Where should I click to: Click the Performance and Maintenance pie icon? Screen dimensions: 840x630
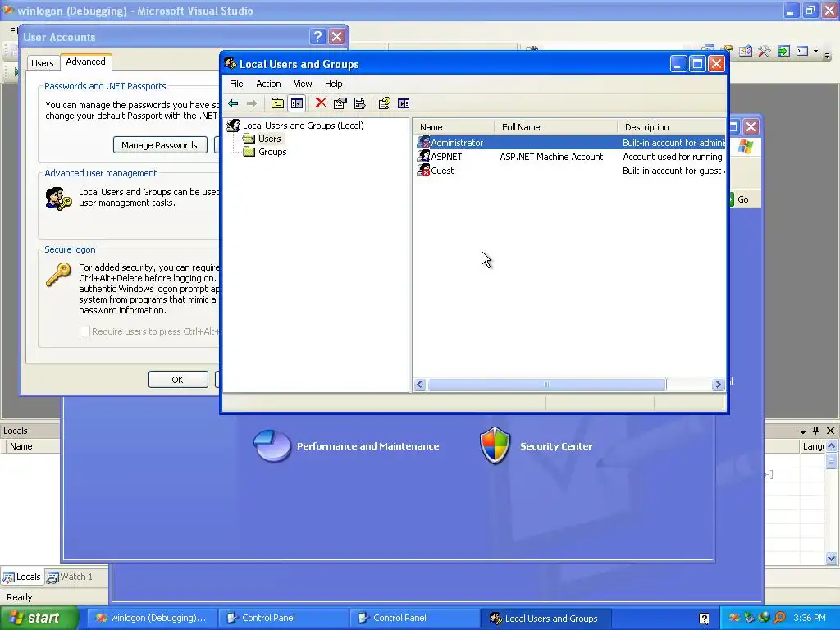(x=272, y=445)
